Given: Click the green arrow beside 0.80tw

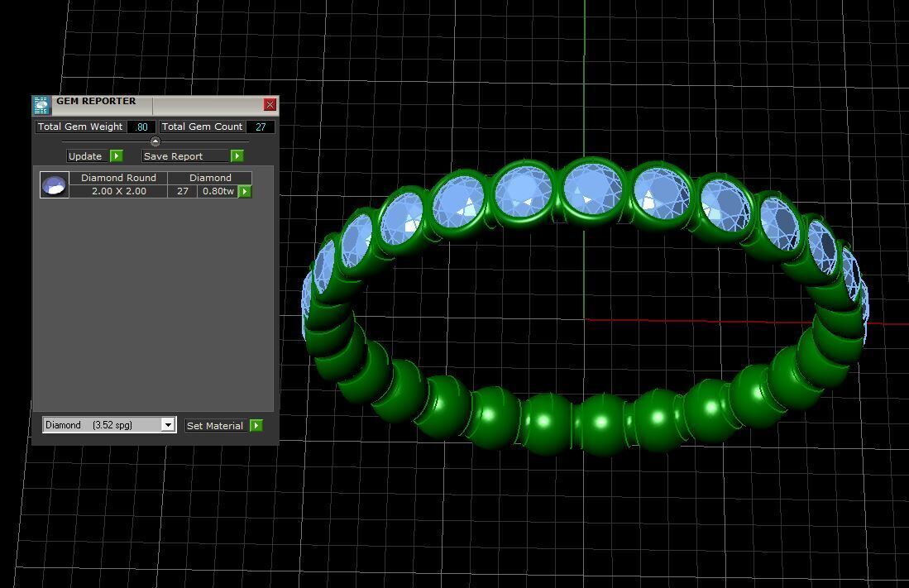Looking at the screenshot, I should 245,191.
